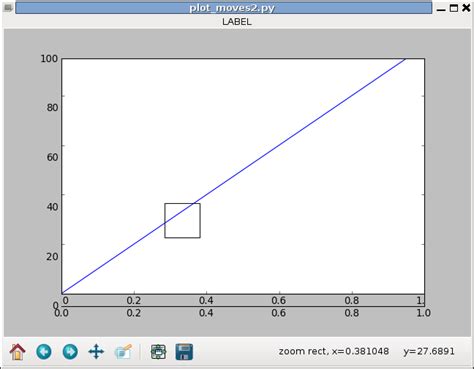Click the y-axis label 100

click(x=49, y=59)
